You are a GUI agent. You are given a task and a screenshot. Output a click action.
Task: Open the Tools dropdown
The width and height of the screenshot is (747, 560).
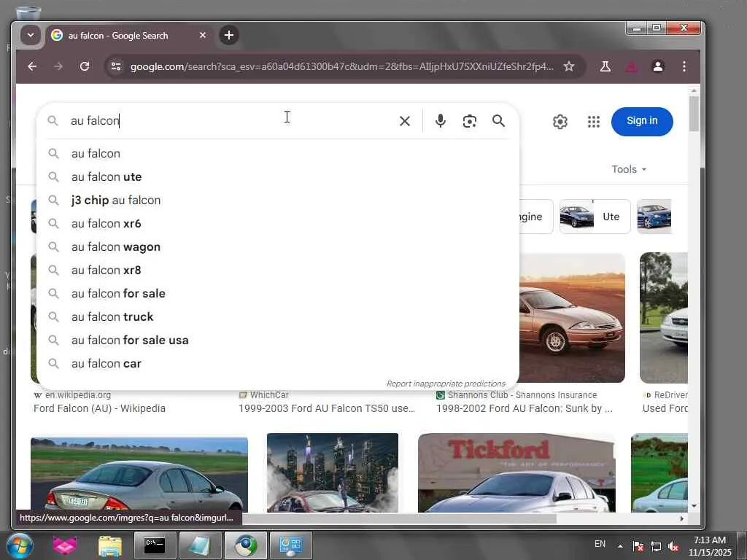629,169
